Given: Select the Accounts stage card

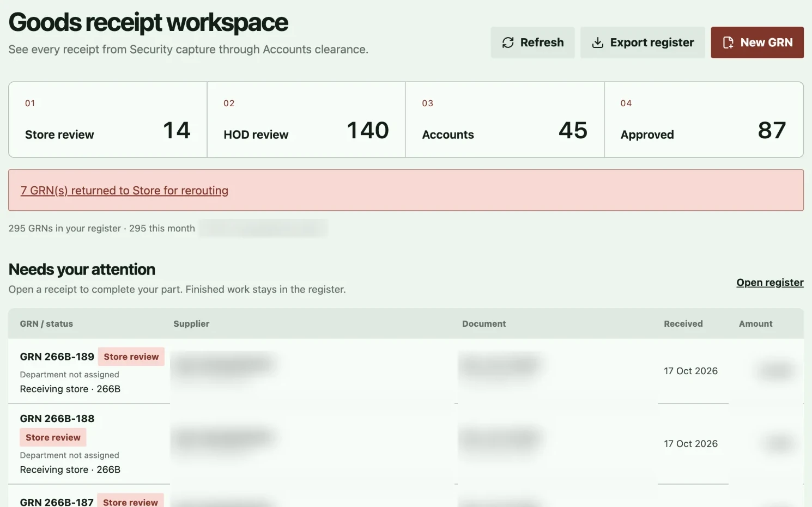Looking at the screenshot, I should 505,120.
